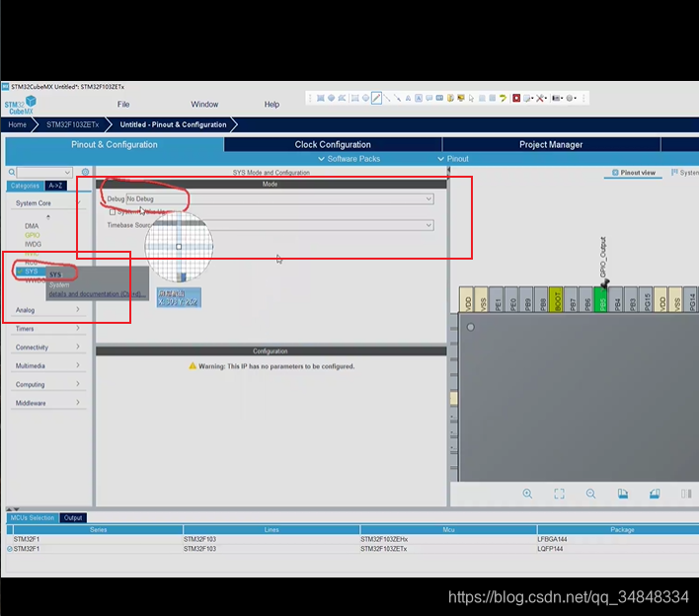Fit the chip pinout to the view
This screenshot has width=699, height=616.
(559, 494)
